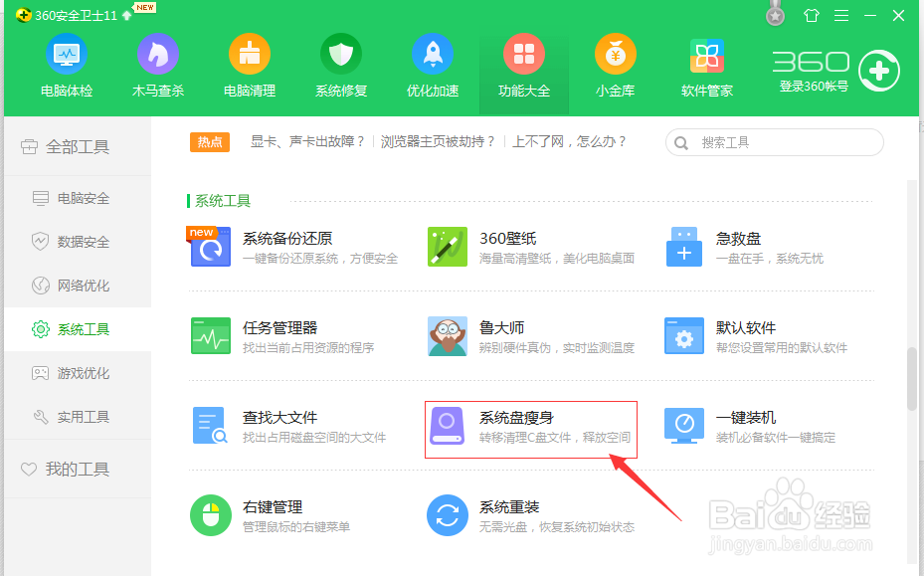Click the search magnifier icon

[x=681, y=143]
